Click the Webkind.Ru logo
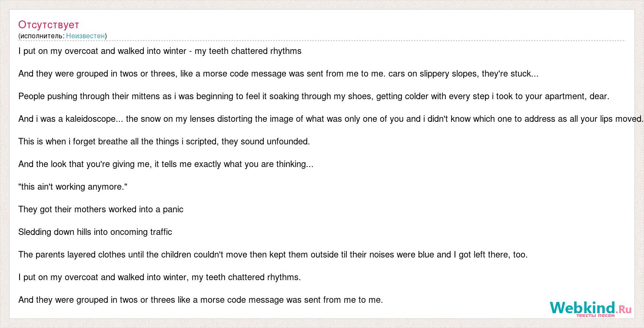The width and height of the screenshot is (644, 328). [590, 309]
